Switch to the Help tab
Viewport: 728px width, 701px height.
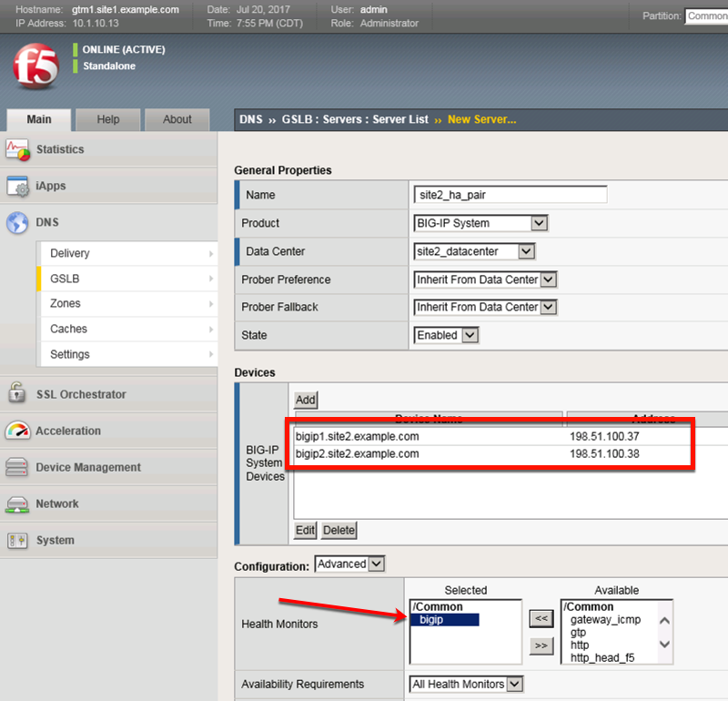click(108, 119)
